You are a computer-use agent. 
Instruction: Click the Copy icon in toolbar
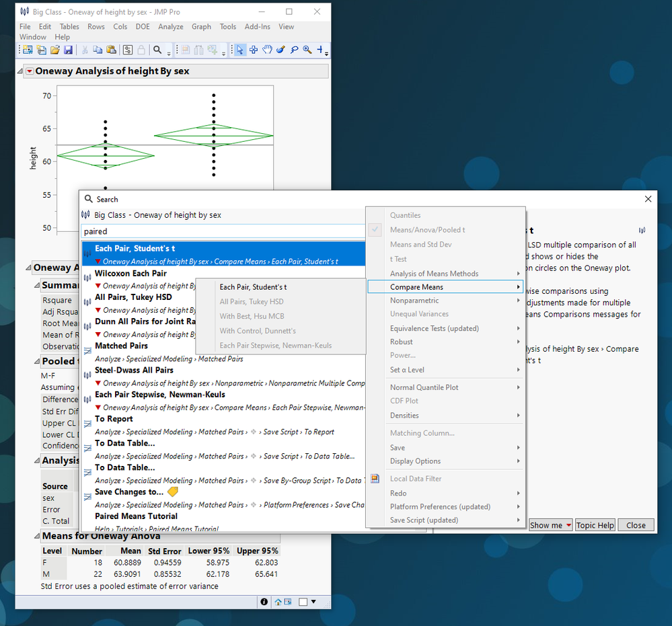point(98,50)
